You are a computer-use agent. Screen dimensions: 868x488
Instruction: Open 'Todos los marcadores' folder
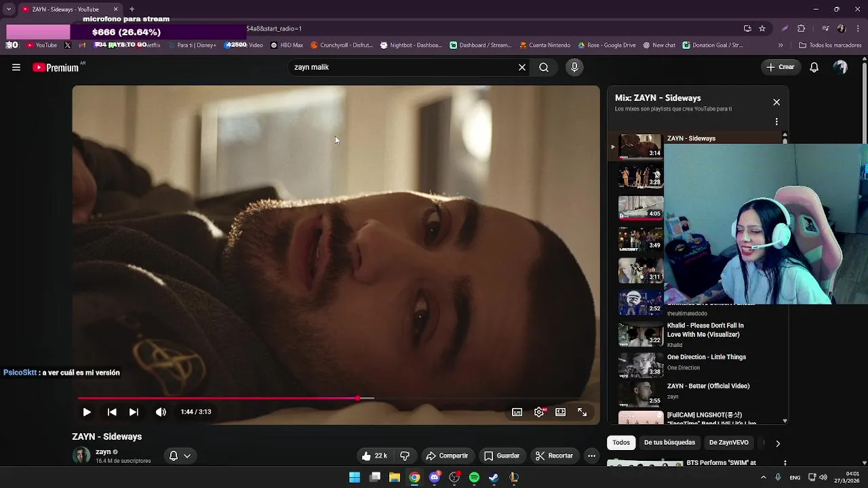click(x=831, y=45)
